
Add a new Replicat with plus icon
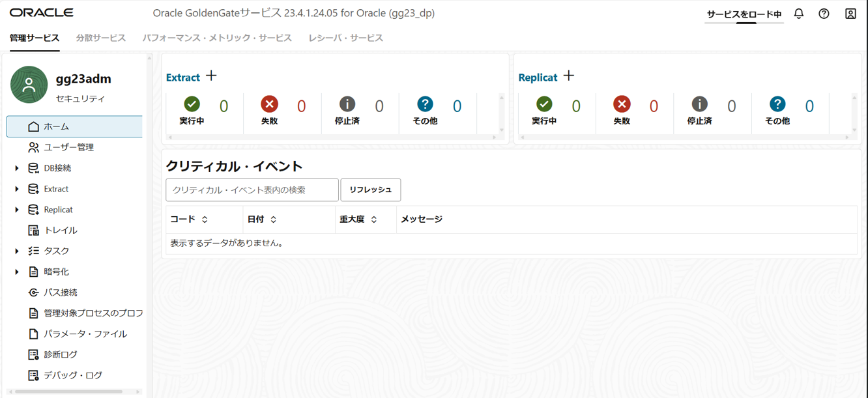[569, 76]
